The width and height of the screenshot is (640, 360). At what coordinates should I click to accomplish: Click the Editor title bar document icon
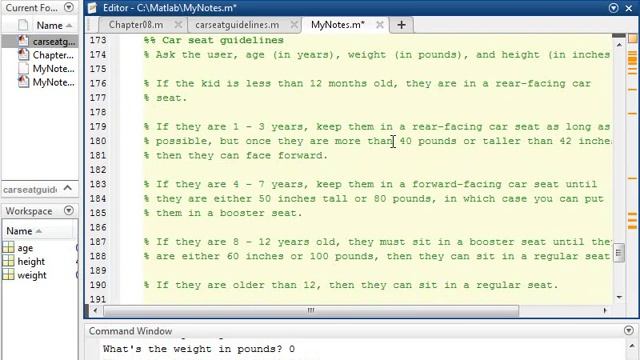click(x=92, y=8)
